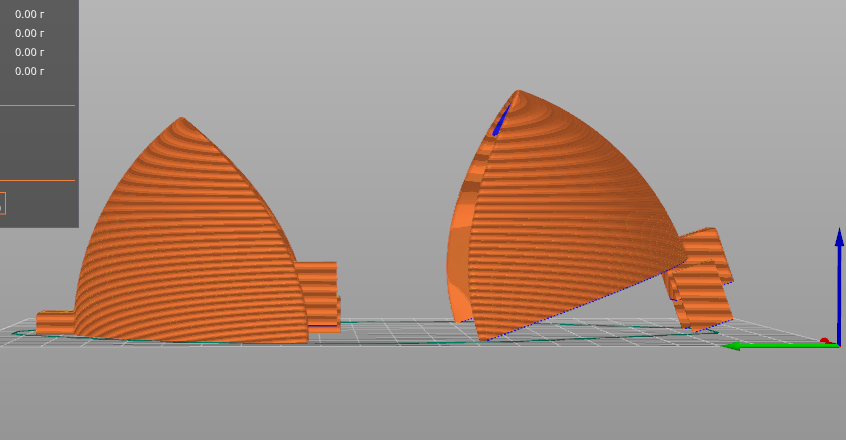The height and width of the screenshot is (440, 846).
Task: Click the blue mark near the tilted model's tip
Action: coord(501,120)
